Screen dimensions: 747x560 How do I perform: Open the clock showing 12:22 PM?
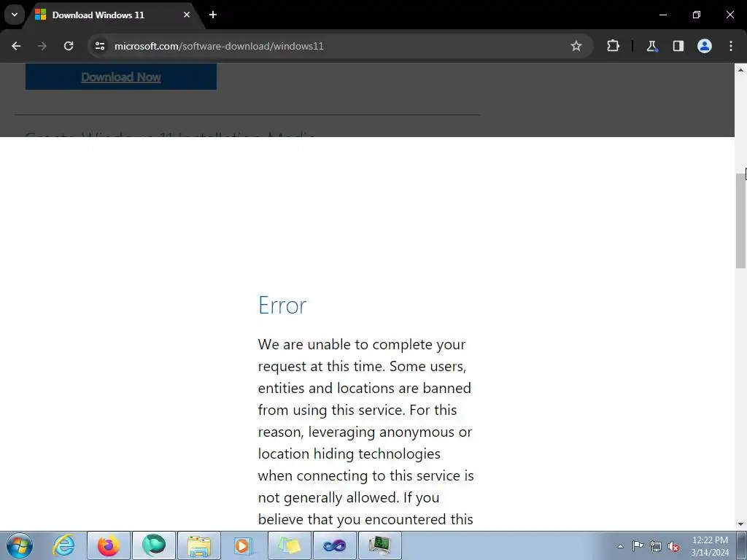click(710, 546)
